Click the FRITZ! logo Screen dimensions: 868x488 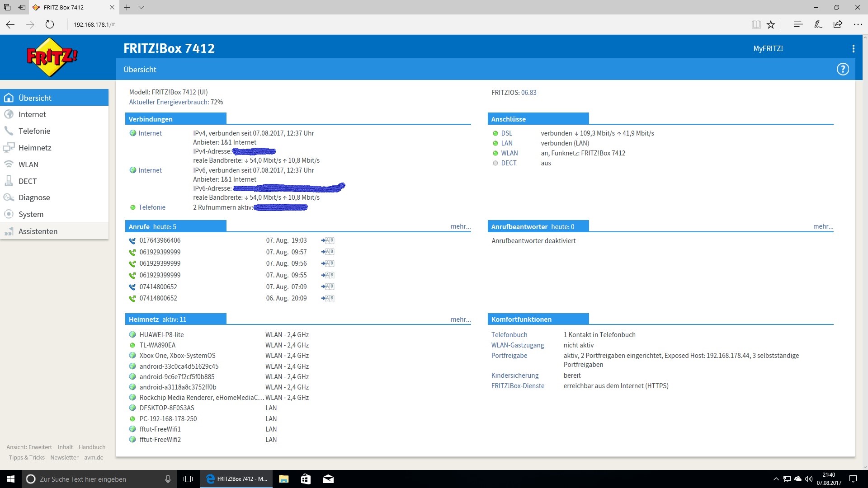coord(52,57)
